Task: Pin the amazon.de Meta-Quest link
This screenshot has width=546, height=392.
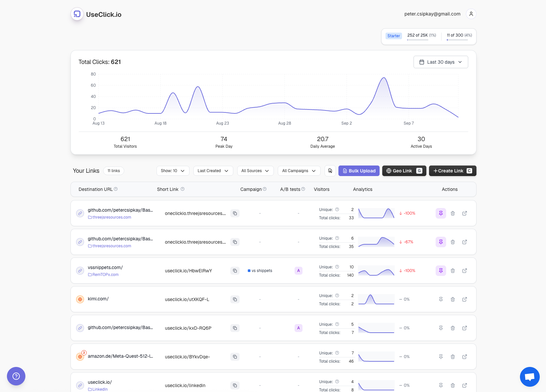Action: [x=441, y=357]
